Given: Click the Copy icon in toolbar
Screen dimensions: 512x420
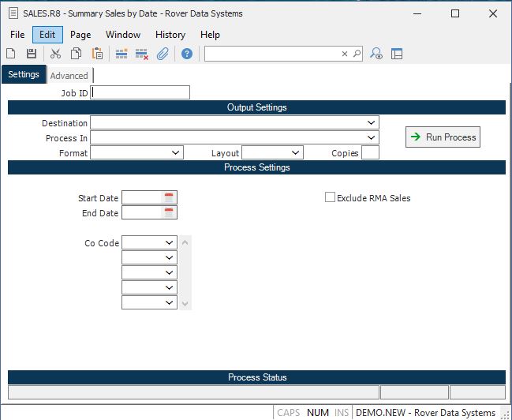Looking at the screenshot, I should pos(77,54).
